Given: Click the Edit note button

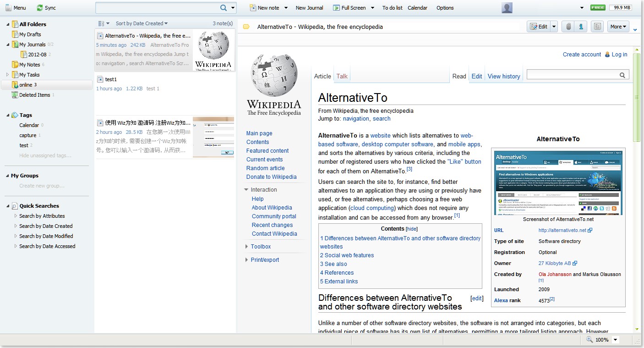Looking at the screenshot, I should click(x=539, y=27).
